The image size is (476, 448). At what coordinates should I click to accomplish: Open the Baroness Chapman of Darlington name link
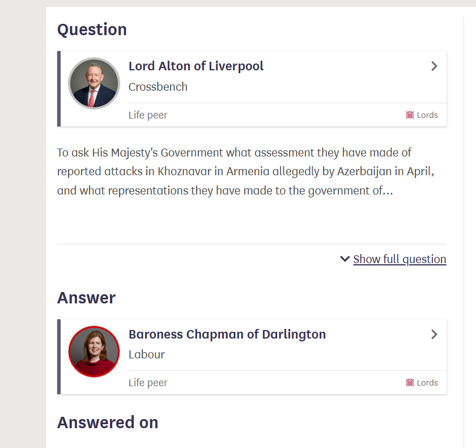click(x=227, y=335)
